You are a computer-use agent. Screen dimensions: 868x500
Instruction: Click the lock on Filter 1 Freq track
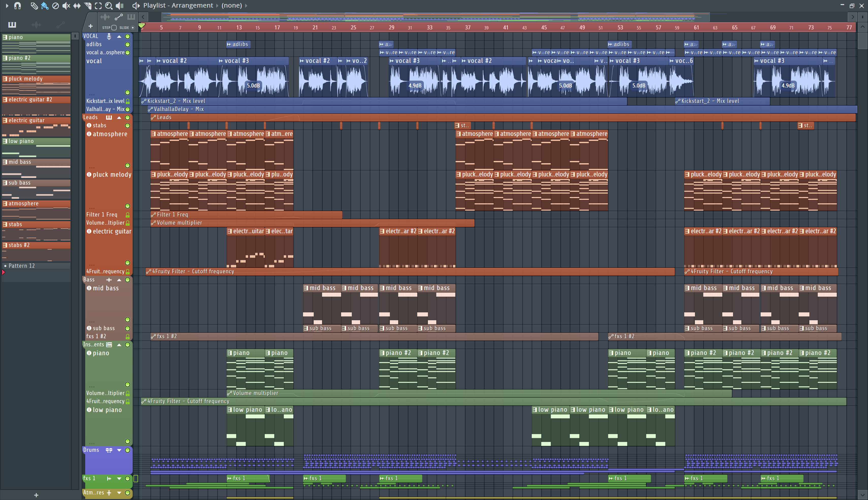click(128, 215)
